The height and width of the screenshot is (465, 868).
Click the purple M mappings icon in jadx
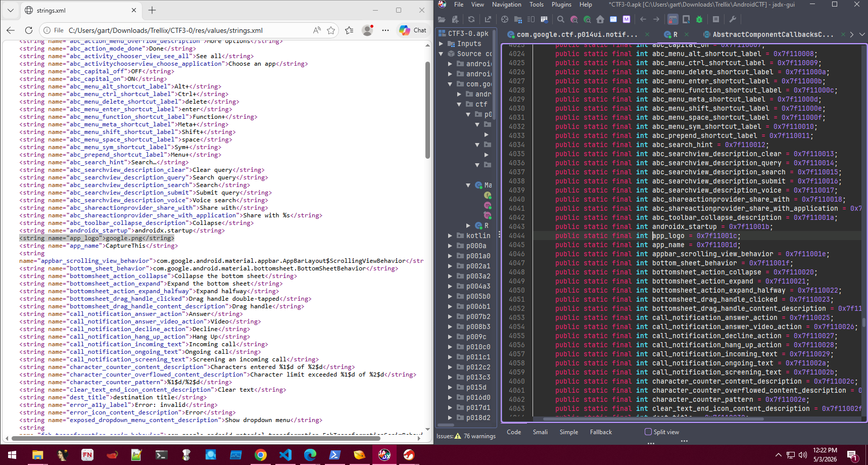click(x=626, y=19)
